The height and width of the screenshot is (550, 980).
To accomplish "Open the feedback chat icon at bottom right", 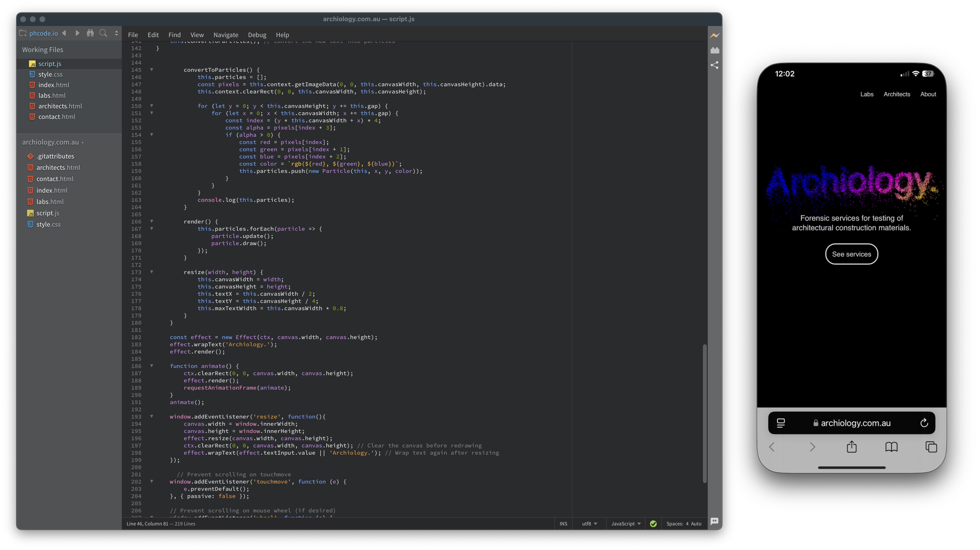I will [x=714, y=521].
